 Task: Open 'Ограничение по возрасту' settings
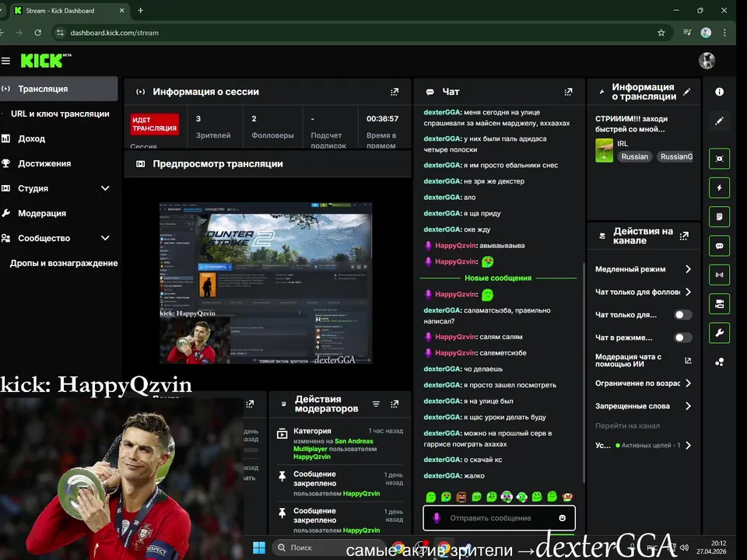[644, 383]
